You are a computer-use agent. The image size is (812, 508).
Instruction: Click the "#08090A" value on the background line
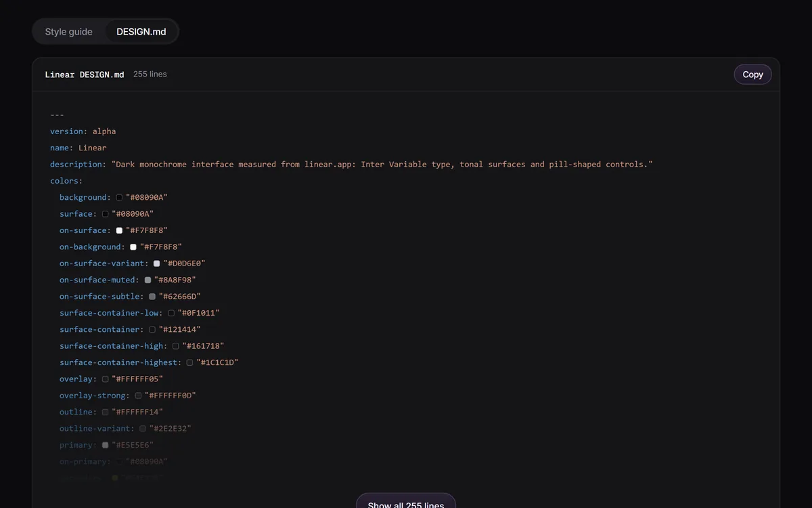click(147, 198)
